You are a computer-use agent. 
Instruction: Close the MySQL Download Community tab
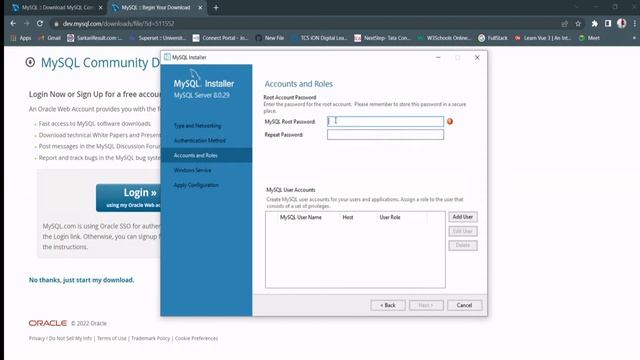[100, 7]
